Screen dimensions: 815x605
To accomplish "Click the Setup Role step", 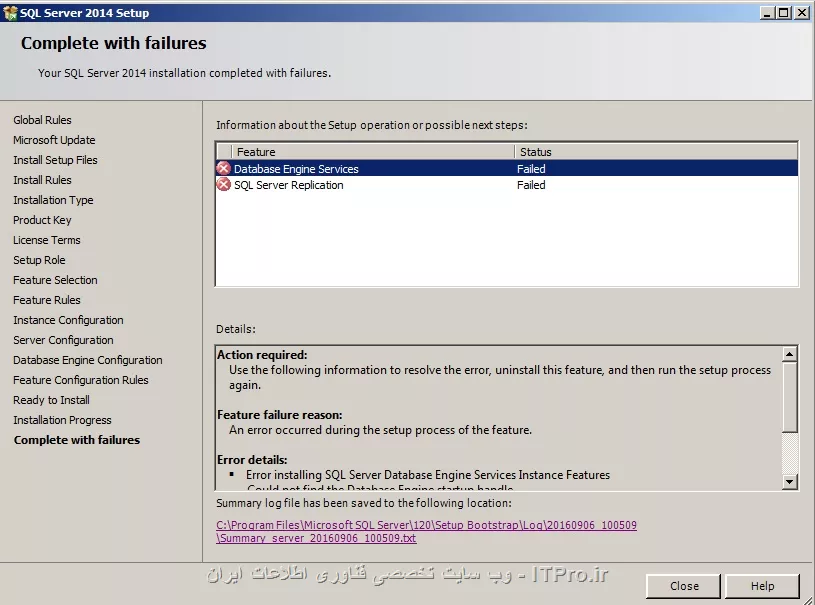I will [39, 260].
